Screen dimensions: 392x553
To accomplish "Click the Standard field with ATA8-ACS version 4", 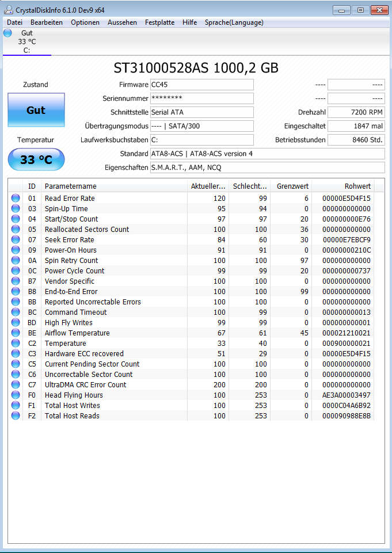I will tap(268, 154).
